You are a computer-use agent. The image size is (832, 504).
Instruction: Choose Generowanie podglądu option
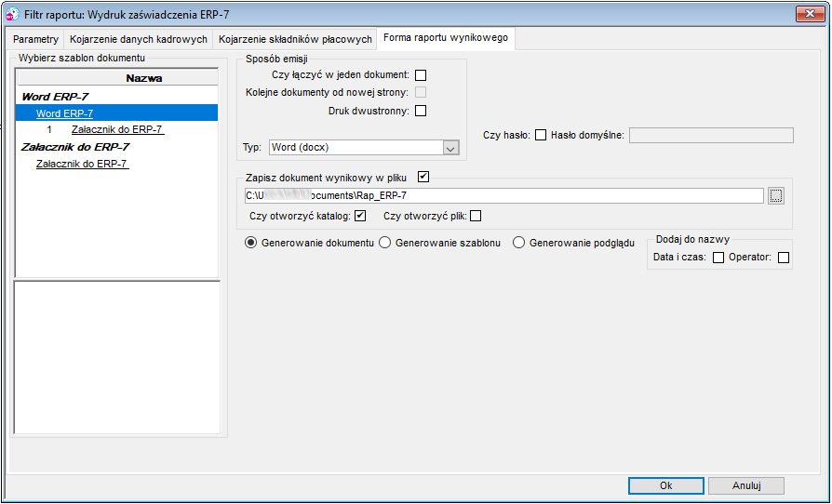pos(518,243)
